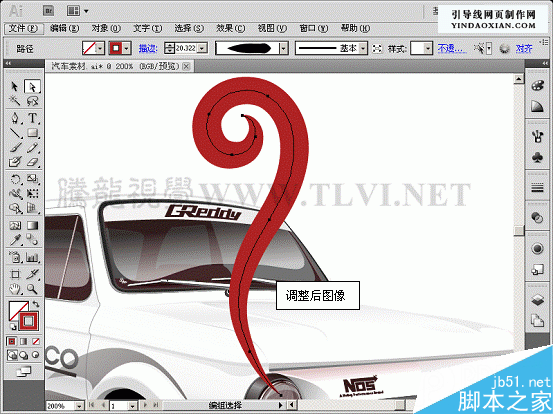
Task: Select the Pen tool
Action: click(14, 118)
